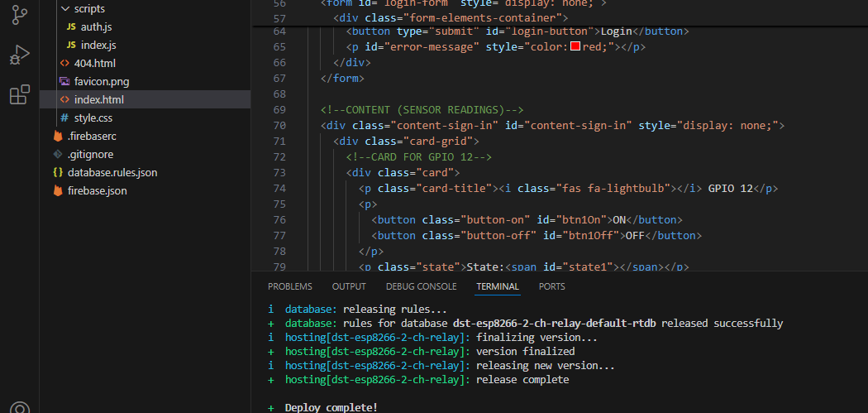Click the hash icon beside style.css

click(65, 118)
